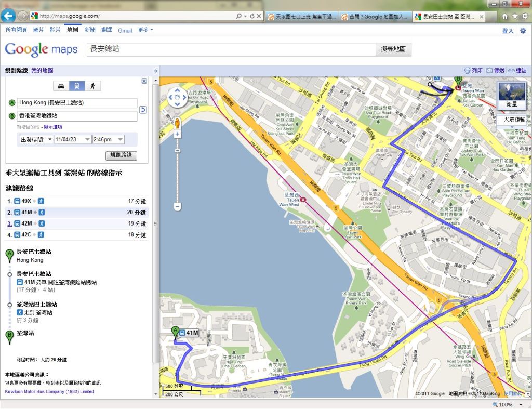Select route 1 49X option

pyautogui.click(x=77, y=201)
